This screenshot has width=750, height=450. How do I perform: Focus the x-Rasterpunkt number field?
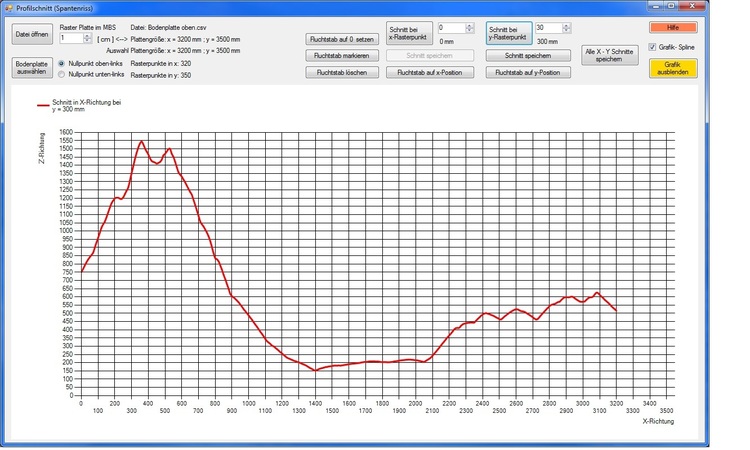tap(452, 28)
